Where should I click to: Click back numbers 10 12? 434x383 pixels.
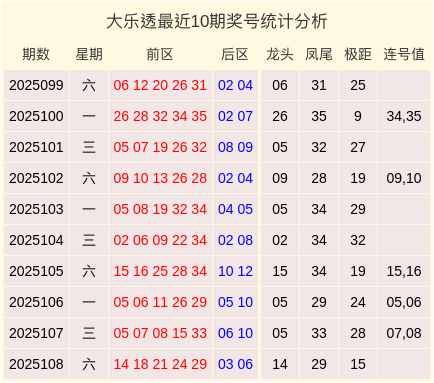pos(235,271)
